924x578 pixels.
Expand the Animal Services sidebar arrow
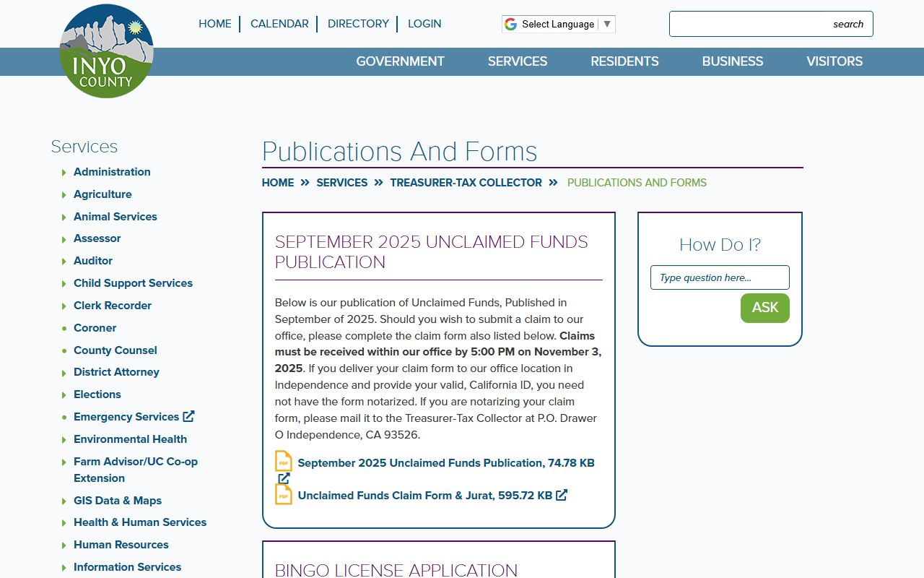(64, 217)
